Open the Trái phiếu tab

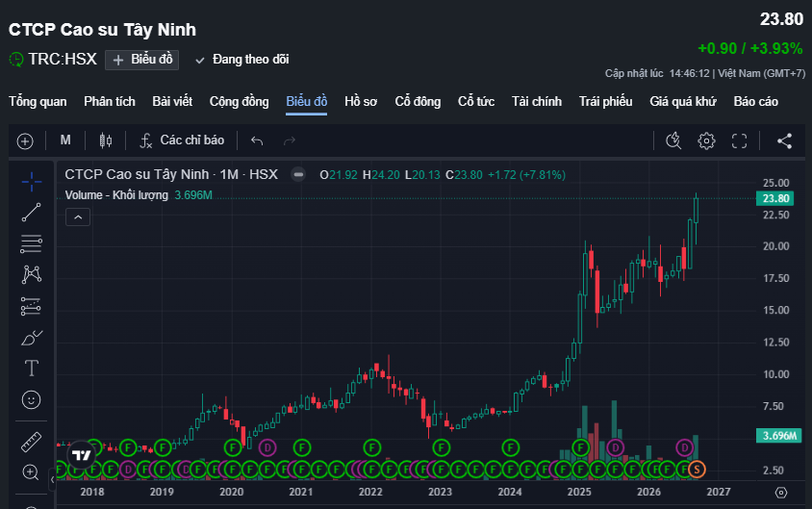coord(605,101)
